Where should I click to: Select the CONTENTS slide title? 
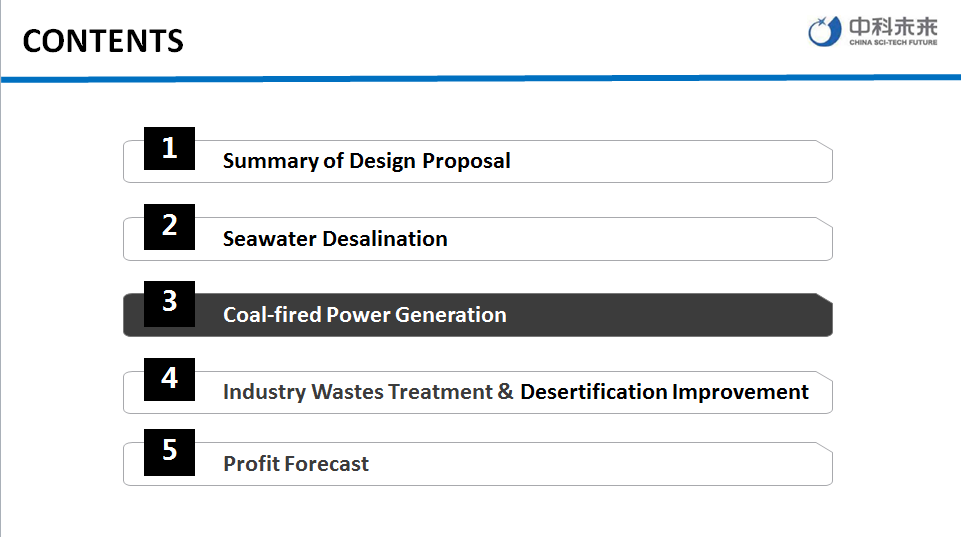pyautogui.click(x=103, y=41)
